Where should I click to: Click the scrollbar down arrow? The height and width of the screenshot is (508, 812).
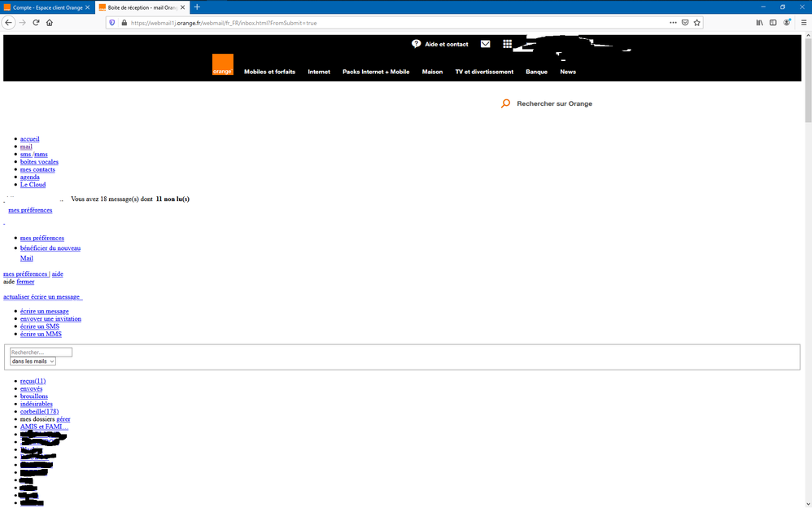click(809, 504)
